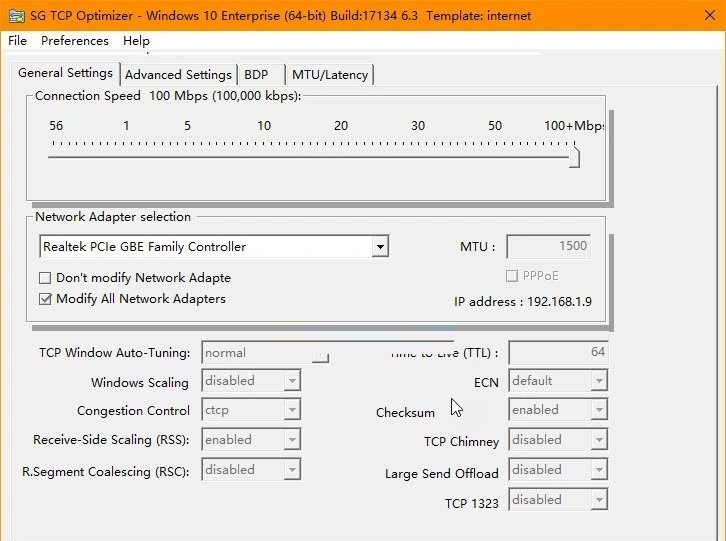Click the 20 slider scale label
The image size is (726, 541).
click(x=341, y=126)
